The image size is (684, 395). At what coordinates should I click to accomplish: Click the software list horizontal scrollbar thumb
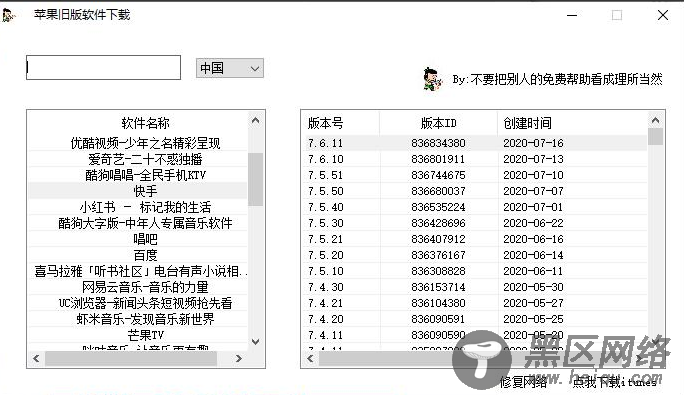tap(131, 358)
